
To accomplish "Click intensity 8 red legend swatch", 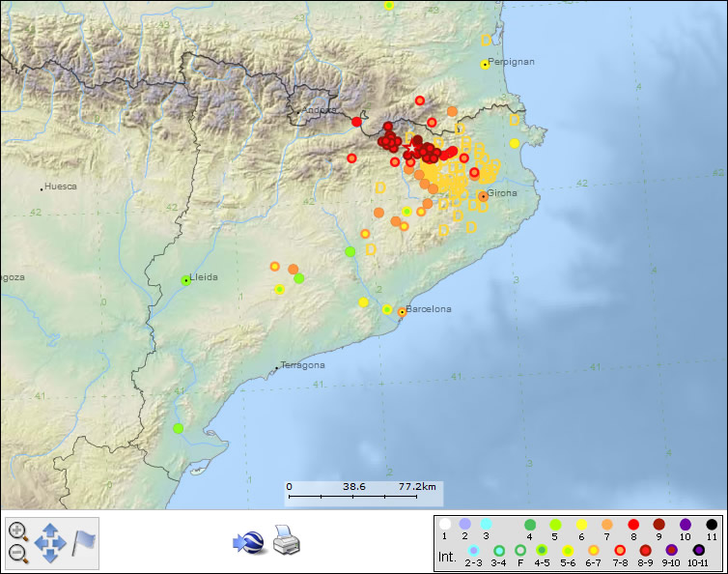I will 633,525.
